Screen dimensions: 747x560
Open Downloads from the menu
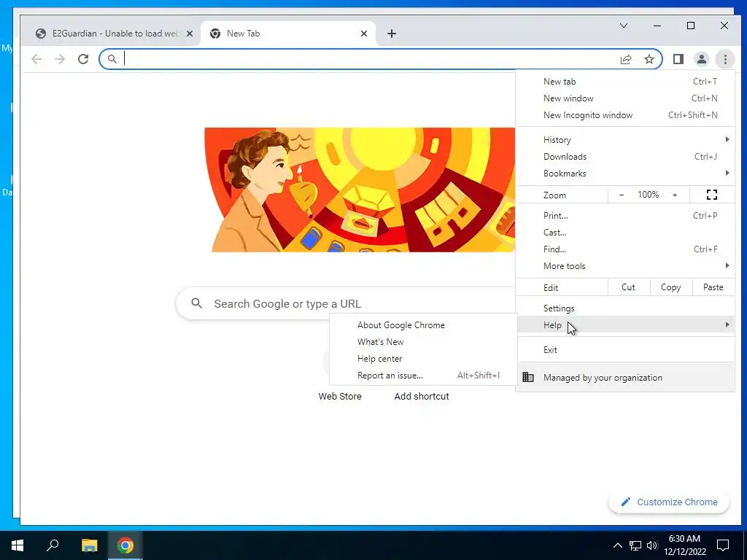(x=625, y=156)
